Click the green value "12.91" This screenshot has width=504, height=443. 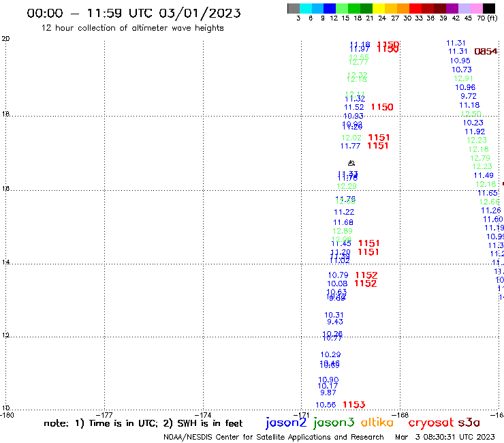463,78
